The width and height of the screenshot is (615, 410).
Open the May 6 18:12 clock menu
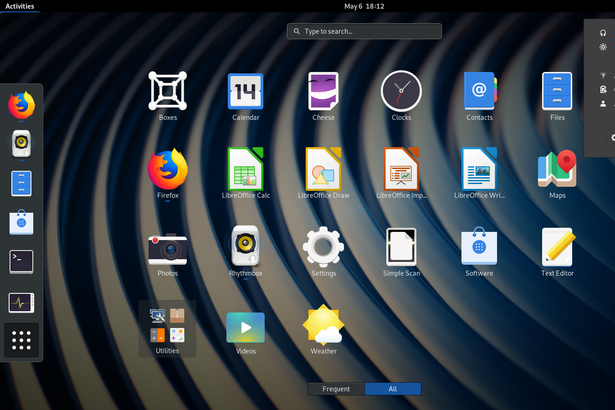point(364,6)
